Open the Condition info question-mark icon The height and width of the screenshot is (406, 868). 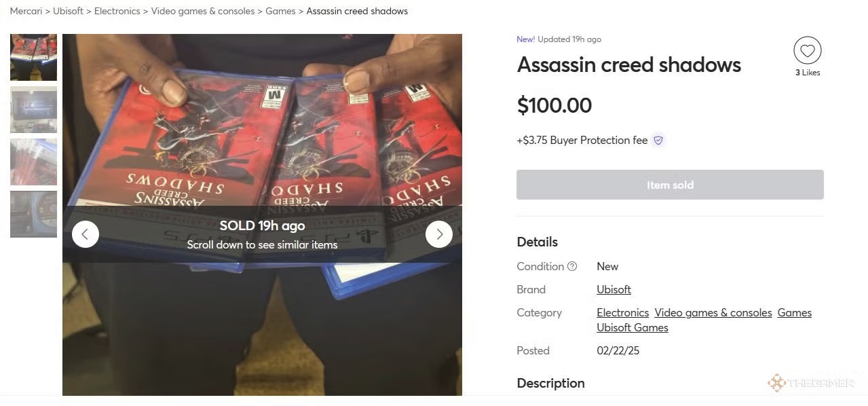pos(572,266)
